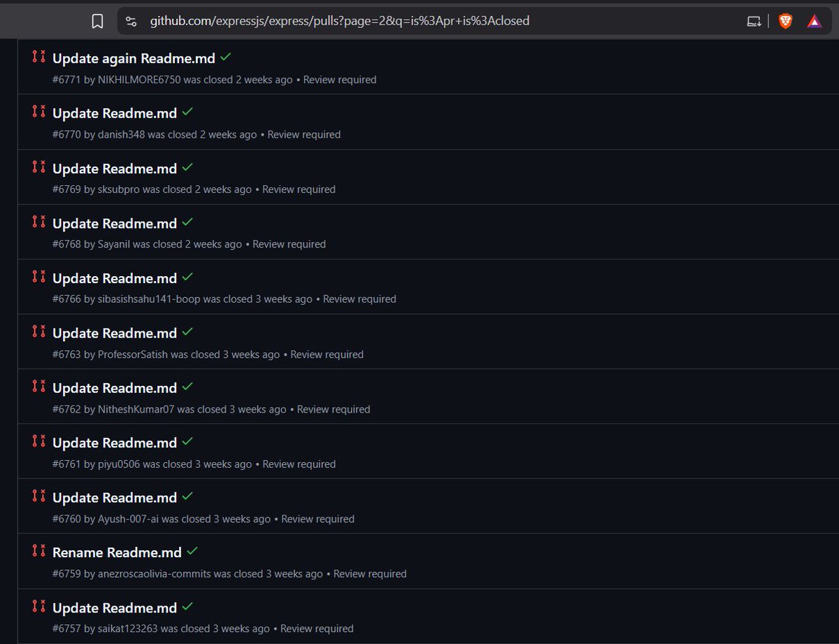Click Review required on PR #6763
Image resolution: width=839 pixels, height=644 pixels.
(327, 354)
